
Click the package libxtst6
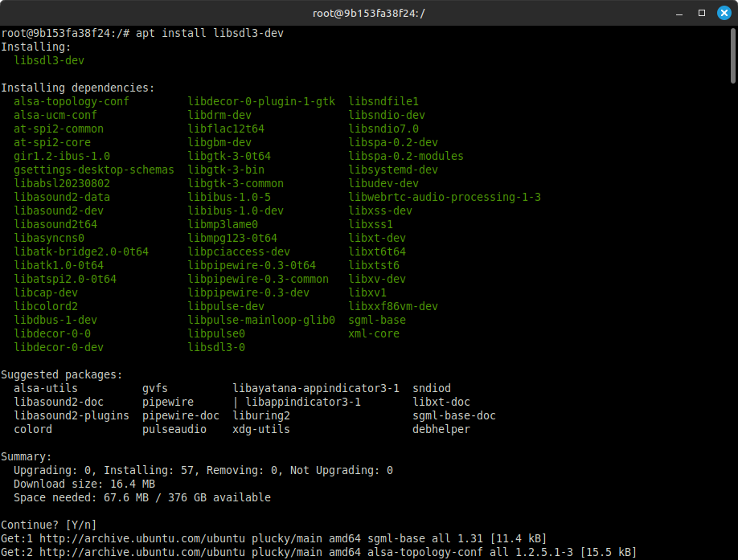click(374, 264)
